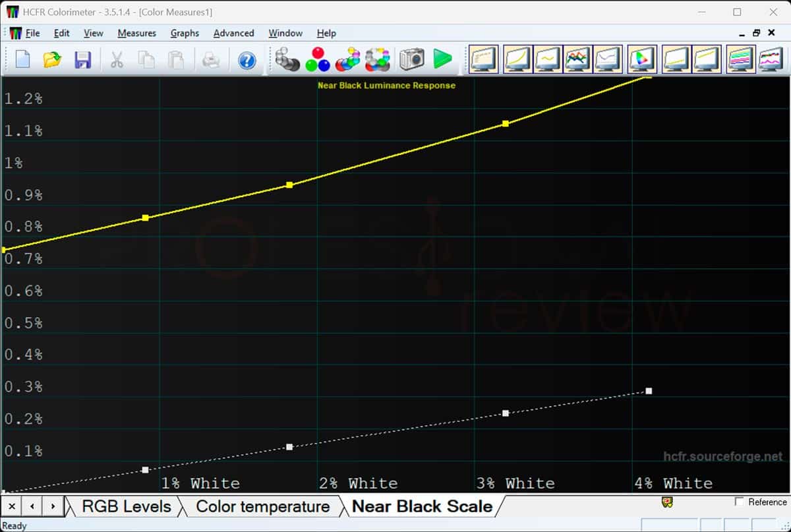The image size is (791, 532).
Task: Click the yellow data point above 3% White
Action: [506, 123]
